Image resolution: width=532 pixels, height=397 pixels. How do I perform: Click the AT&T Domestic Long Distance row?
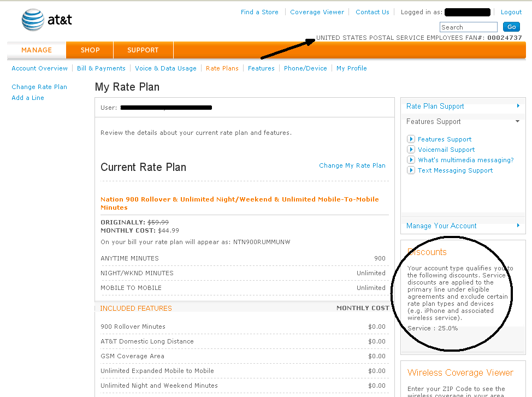pos(243,341)
